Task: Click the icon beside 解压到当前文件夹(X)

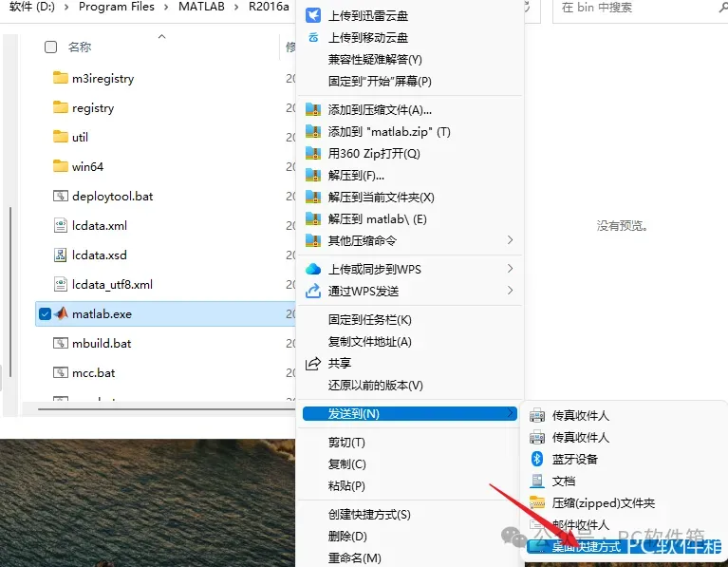Action: (x=313, y=197)
